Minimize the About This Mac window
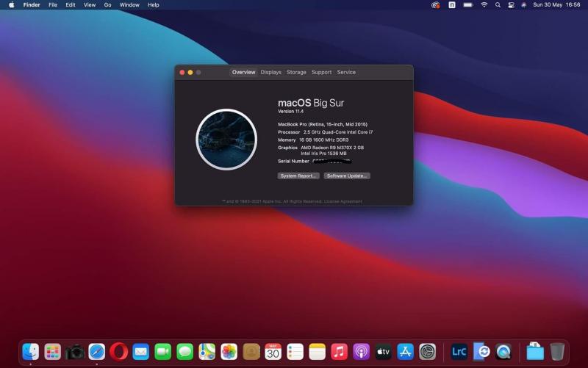Screen dimensions: 588x368 [x=190, y=72]
